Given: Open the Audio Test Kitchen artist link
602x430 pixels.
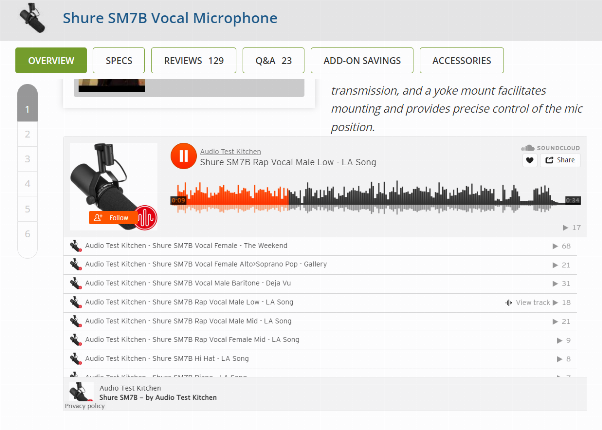Looking at the screenshot, I should (230, 151).
